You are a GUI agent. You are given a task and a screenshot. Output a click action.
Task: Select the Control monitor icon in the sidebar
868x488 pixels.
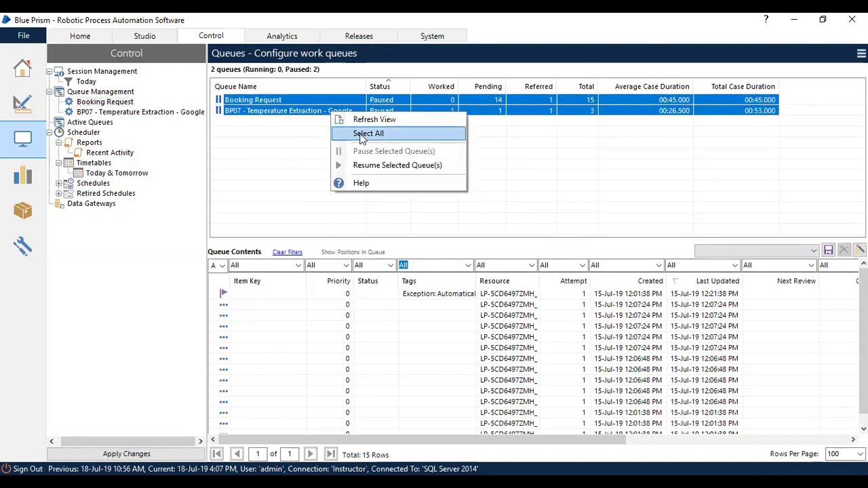click(x=22, y=139)
